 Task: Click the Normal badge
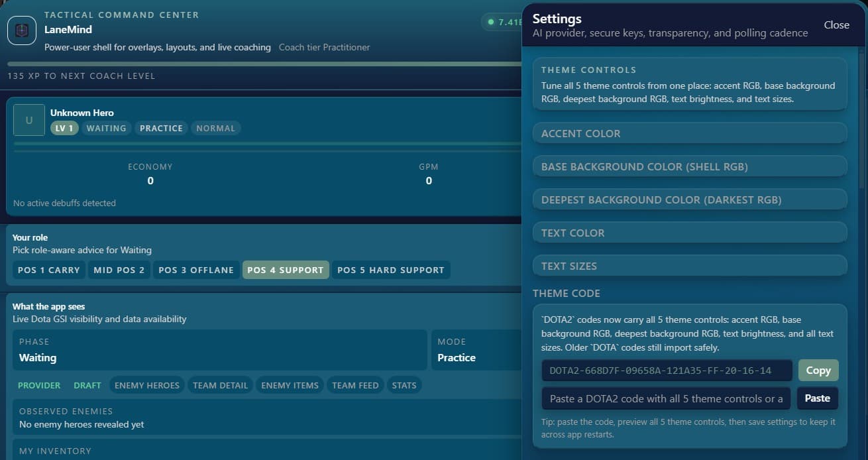click(x=216, y=128)
